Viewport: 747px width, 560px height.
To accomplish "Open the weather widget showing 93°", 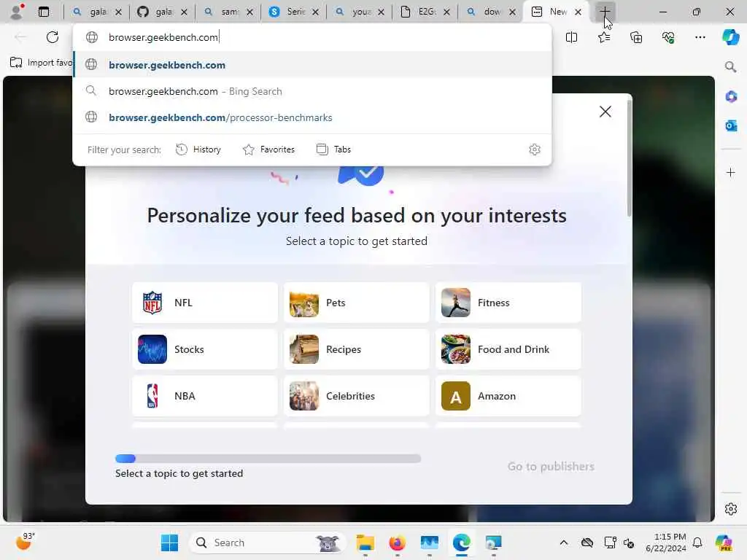I will [x=25, y=542].
